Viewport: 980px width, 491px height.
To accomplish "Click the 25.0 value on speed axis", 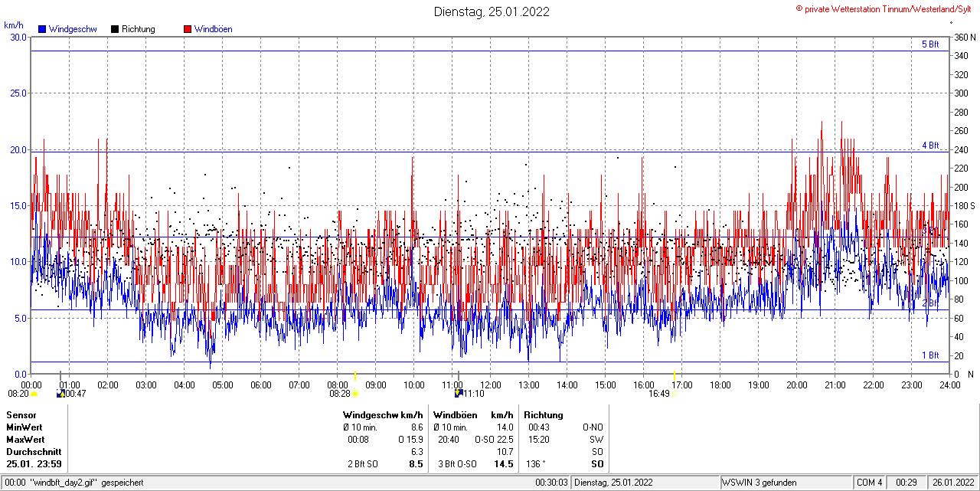I will (x=17, y=93).
